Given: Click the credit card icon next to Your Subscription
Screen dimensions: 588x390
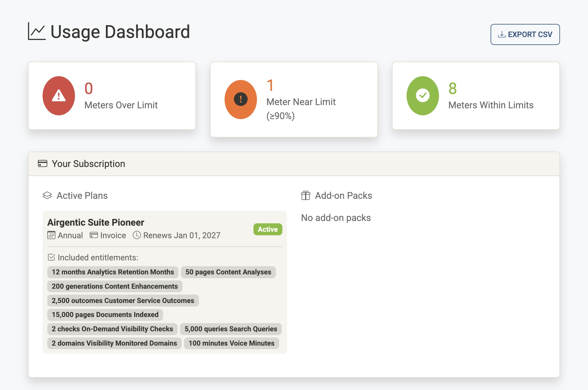Looking at the screenshot, I should pos(43,163).
